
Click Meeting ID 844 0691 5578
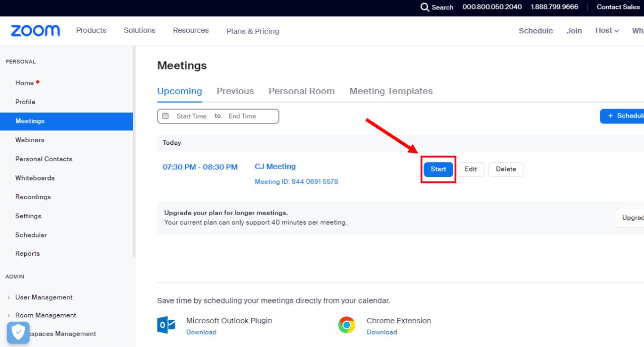pyautogui.click(x=296, y=182)
